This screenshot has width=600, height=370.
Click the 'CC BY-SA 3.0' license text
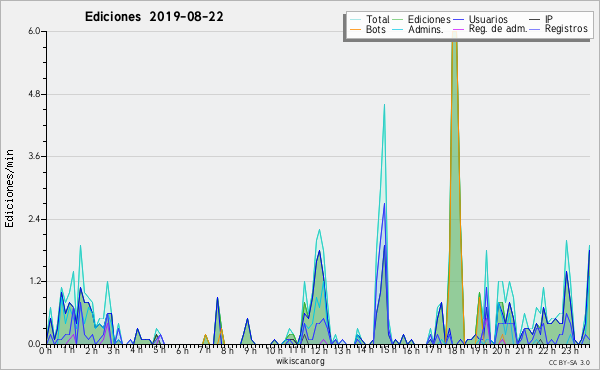click(569, 363)
